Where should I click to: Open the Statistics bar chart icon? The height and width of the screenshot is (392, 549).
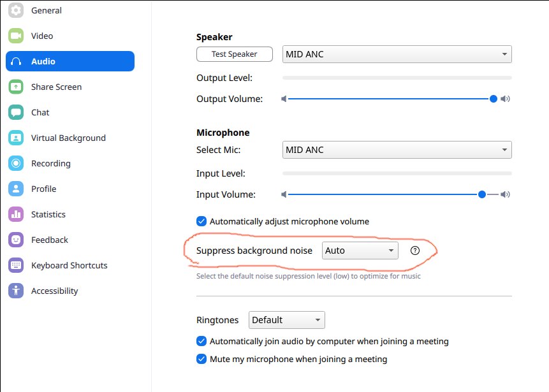16,214
